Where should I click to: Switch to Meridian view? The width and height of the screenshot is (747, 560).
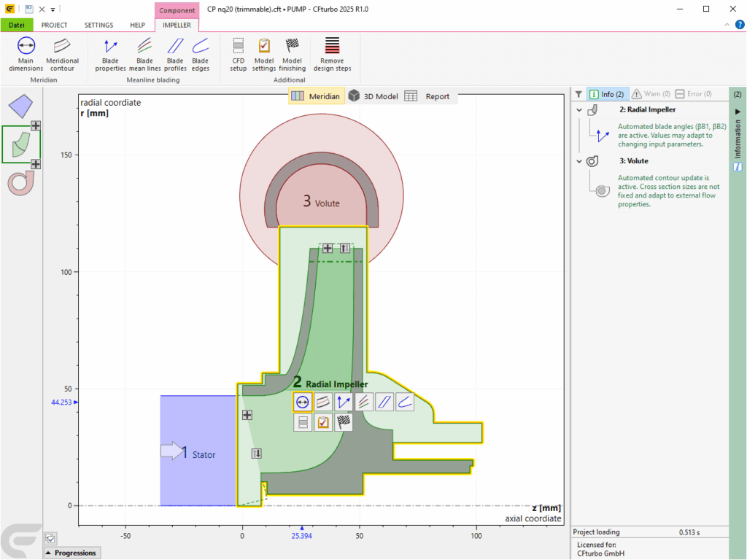(317, 96)
